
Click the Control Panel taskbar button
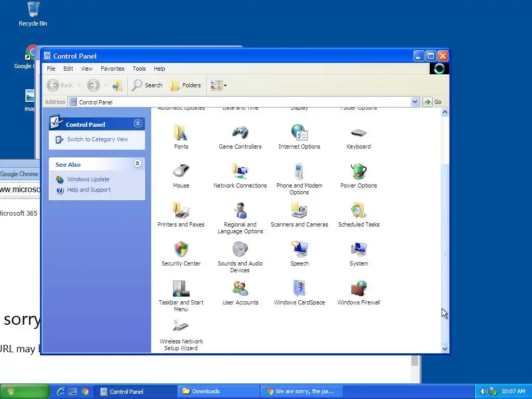point(135,392)
